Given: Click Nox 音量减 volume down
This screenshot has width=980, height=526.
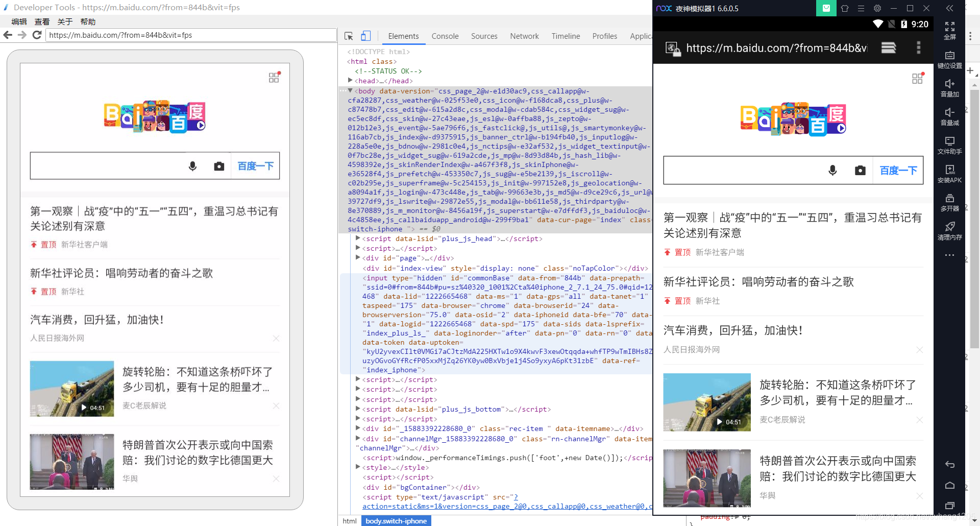Looking at the screenshot, I should 950,117.
